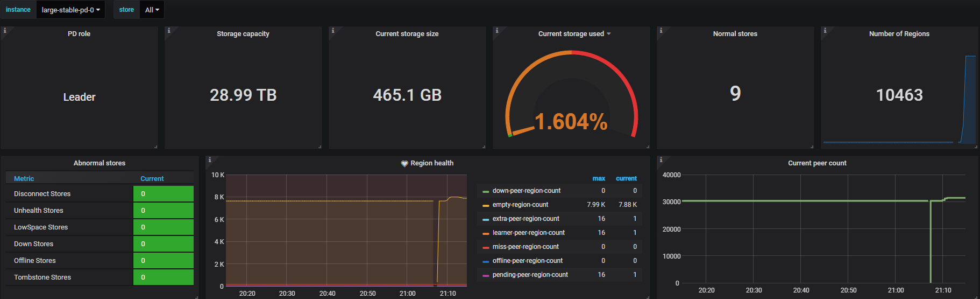Click the Current peer count panel title
The height and width of the screenshot is (299, 980).
click(x=816, y=163)
